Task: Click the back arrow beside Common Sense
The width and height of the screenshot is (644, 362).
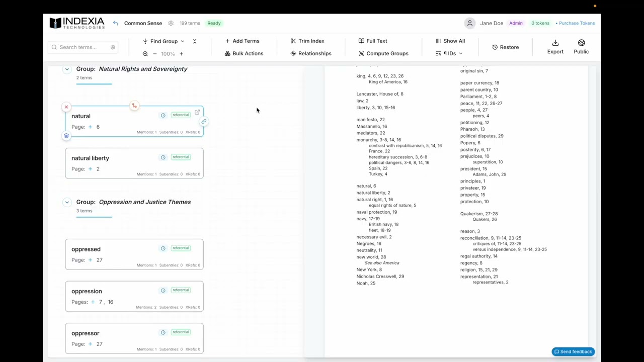Action: (115, 23)
